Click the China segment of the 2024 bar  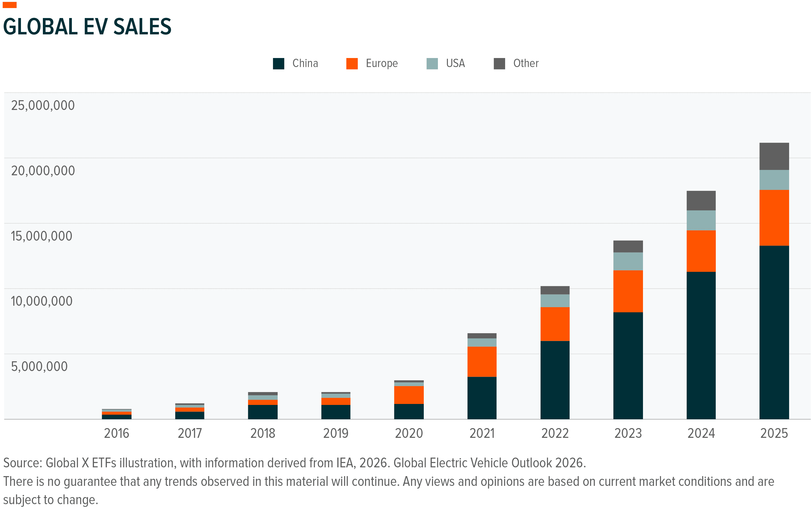point(701,345)
